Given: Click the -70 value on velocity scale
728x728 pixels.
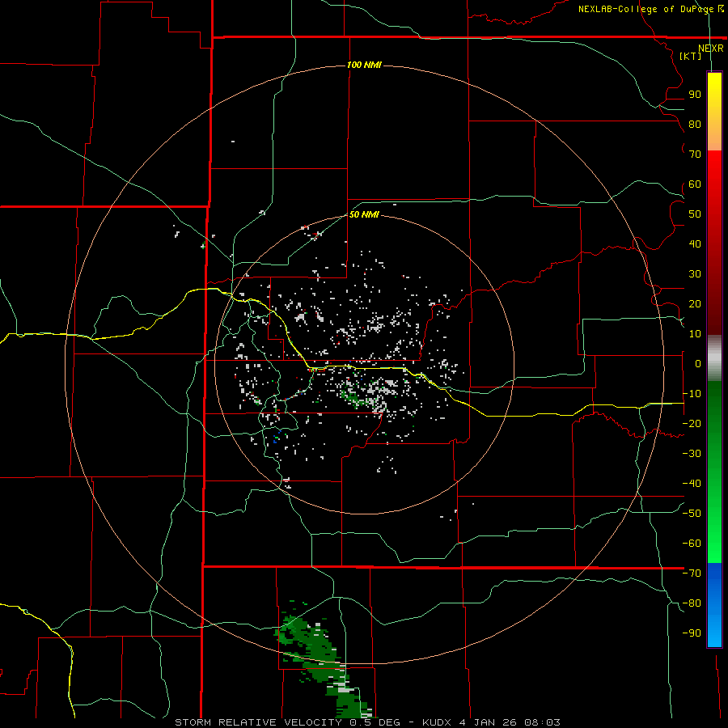Looking at the screenshot, I should pos(692,574).
